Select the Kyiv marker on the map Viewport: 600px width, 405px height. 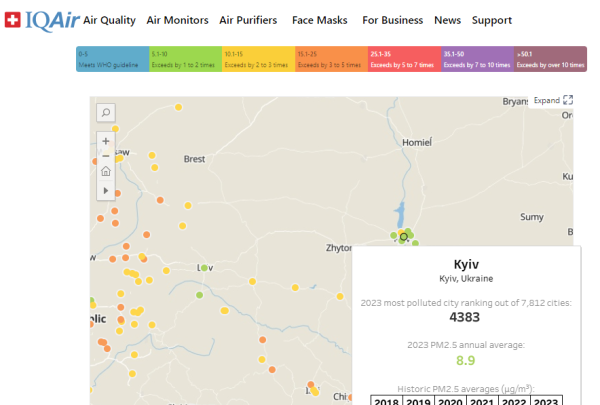click(x=403, y=237)
